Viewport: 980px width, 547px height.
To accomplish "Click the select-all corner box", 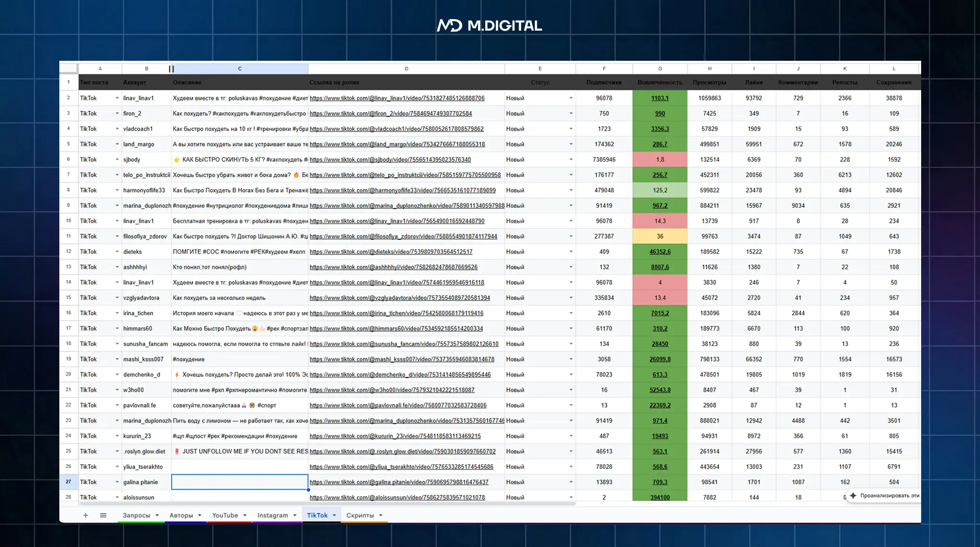I will [x=68, y=68].
